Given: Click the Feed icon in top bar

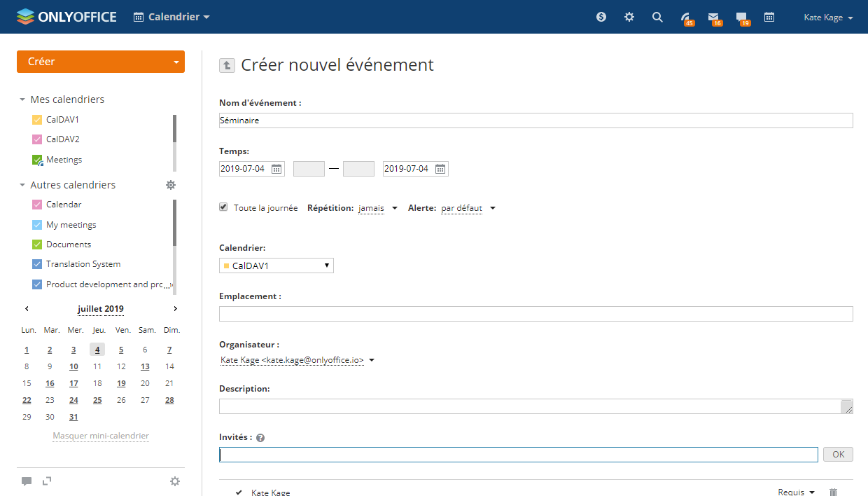Looking at the screenshot, I should tap(686, 18).
